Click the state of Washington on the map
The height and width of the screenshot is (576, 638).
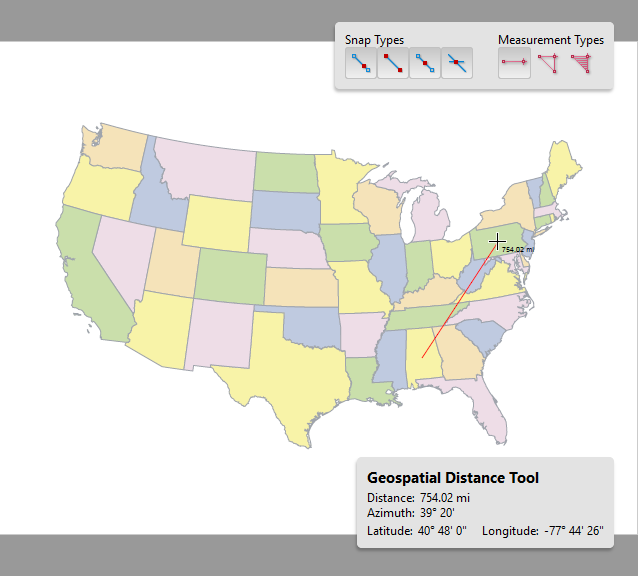[x=118, y=148]
